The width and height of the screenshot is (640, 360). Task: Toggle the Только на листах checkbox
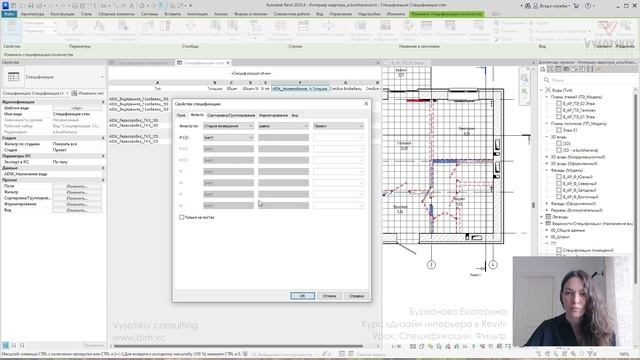click(x=182, y=218)
